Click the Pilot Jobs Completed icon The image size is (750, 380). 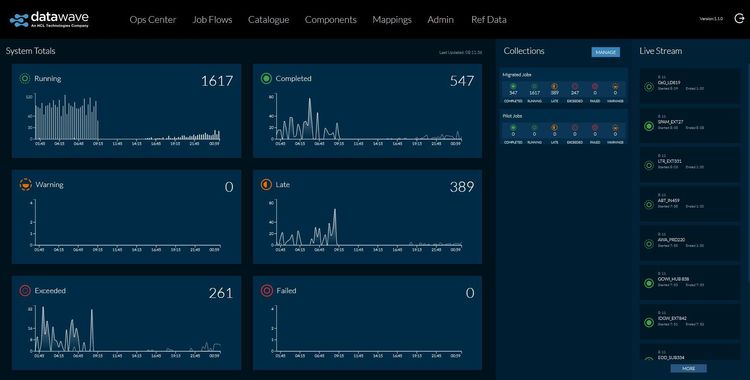coord(513,128)
